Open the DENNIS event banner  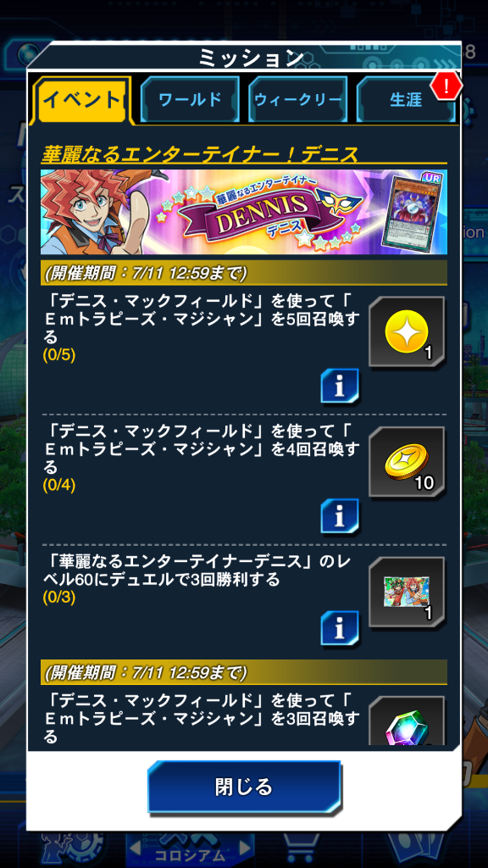[244, 212]
